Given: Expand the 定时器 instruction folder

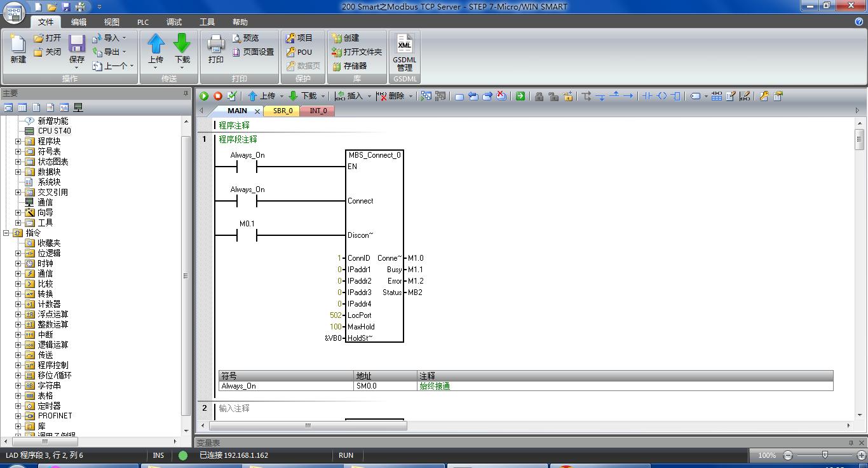Looking at the screenshot, I should point(18,406).
